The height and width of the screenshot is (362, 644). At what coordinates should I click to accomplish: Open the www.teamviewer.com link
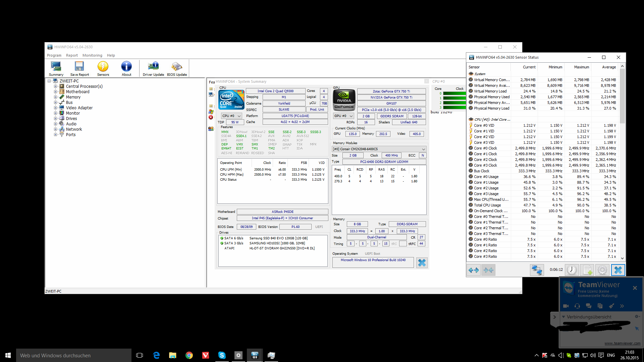click(x=622, y=343)
